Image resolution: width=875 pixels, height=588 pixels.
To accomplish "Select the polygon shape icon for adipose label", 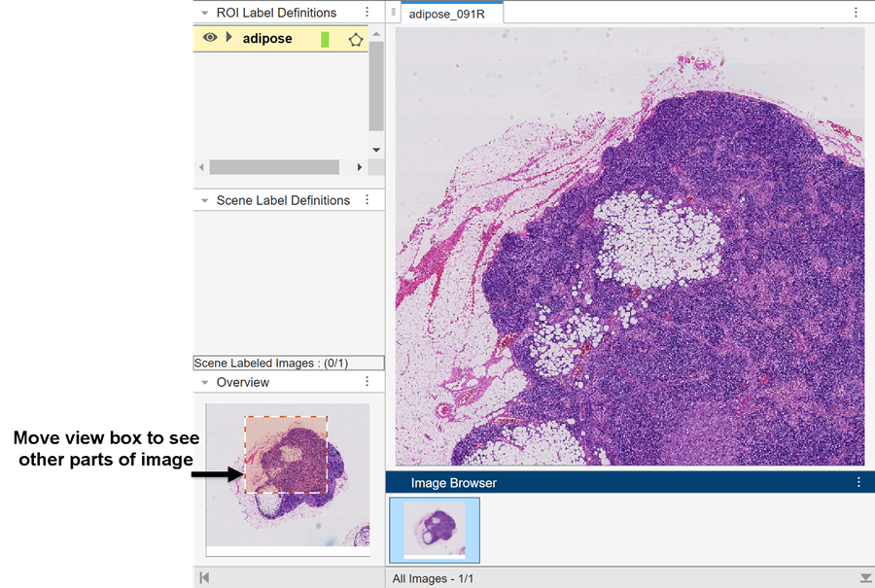I will pos(355,38).
